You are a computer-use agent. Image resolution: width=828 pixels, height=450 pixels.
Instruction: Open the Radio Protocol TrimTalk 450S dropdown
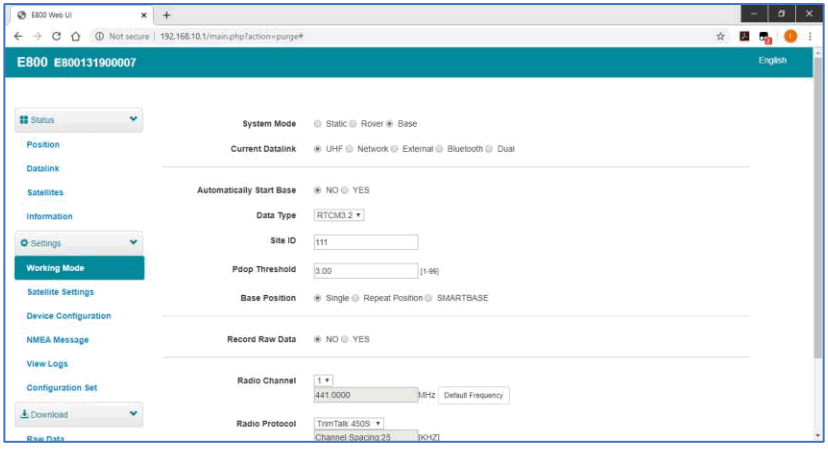pos(349,424)
